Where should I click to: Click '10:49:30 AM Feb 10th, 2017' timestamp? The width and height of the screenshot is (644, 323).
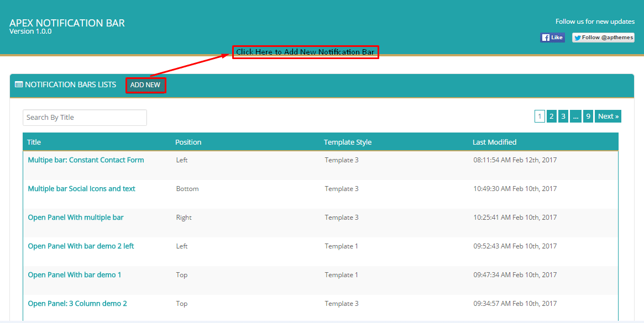pos(515,189)
